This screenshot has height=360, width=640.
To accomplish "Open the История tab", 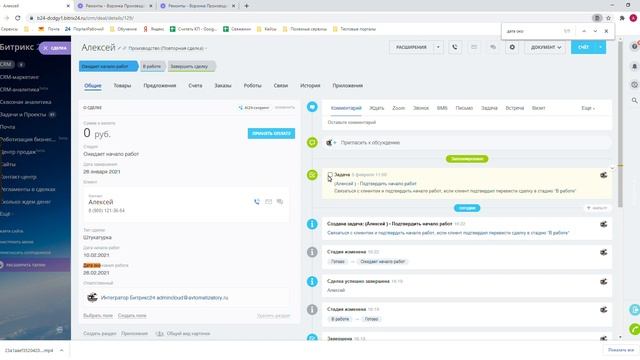I will coord(310,86).
